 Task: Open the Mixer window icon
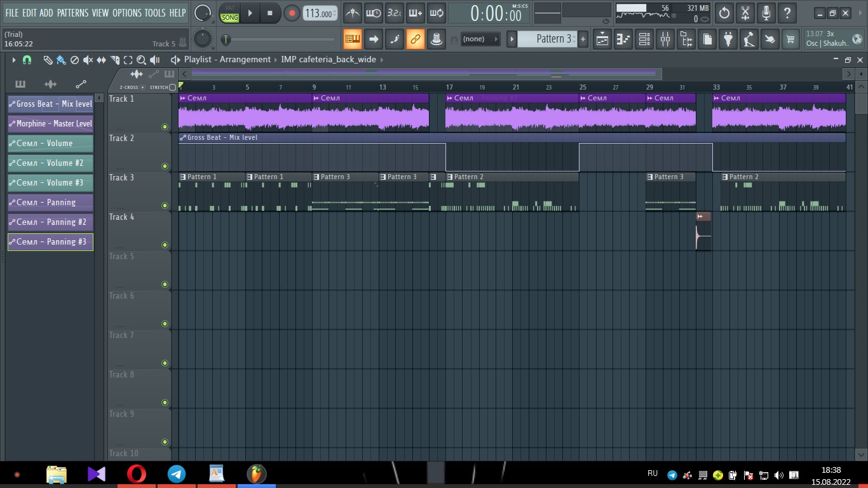(x=665, y=39)
